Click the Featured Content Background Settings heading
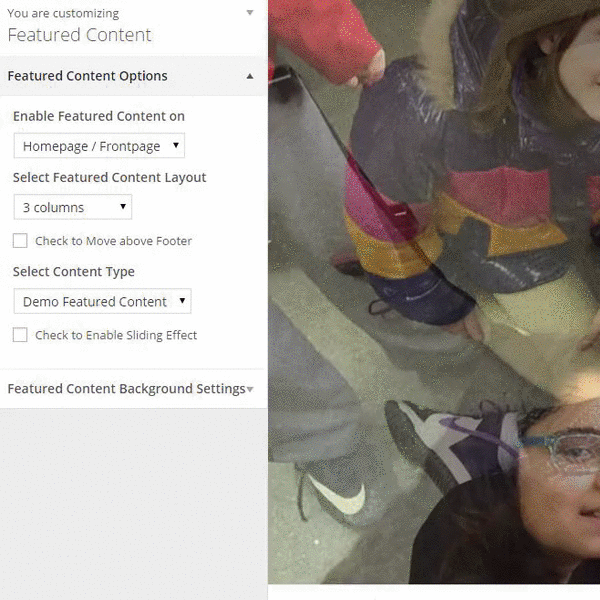Viewport: 600px width, 600px height. point(126,389)
